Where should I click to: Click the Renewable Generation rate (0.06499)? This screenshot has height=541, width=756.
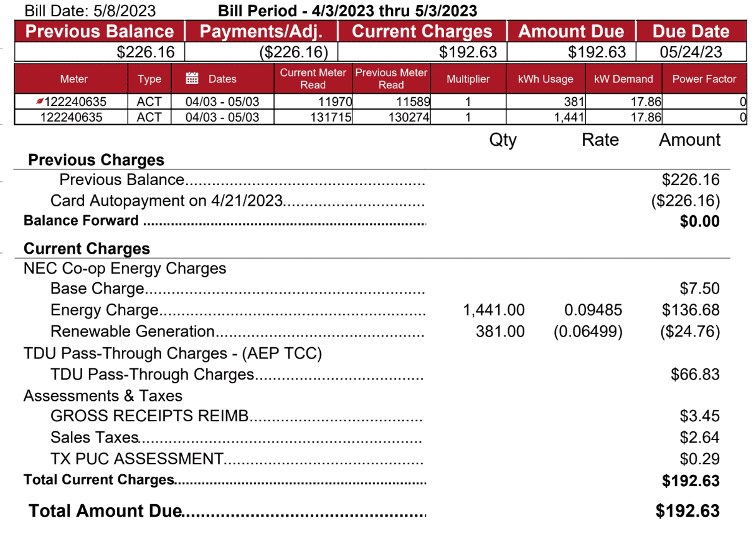pyautogui.click(x=588, y=332)
